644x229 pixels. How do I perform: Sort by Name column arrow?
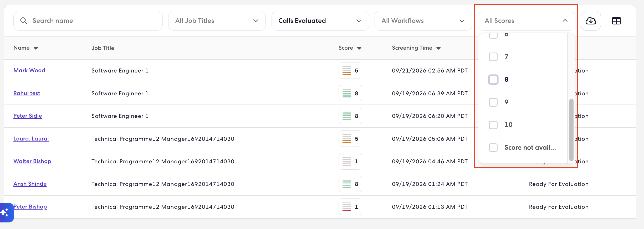[36, 48]
